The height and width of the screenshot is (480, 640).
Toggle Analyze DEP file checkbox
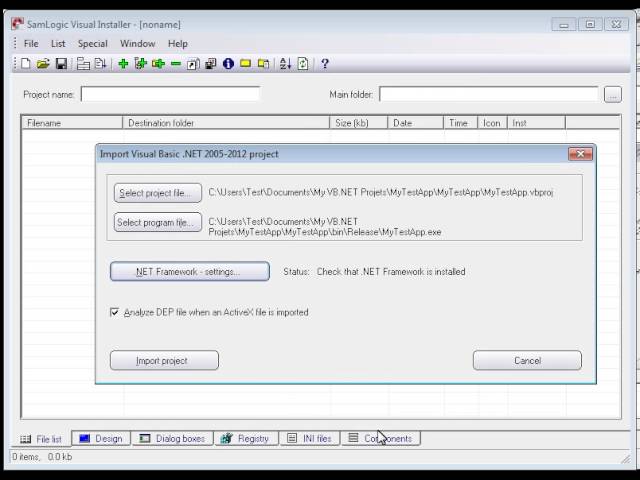pyautogui.click(x=114, y=312)
